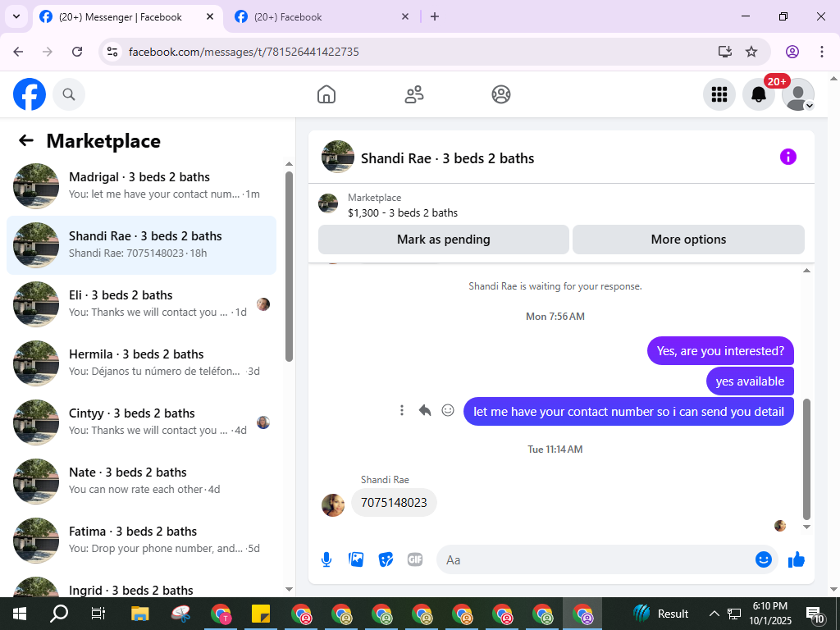Go back from Marketplace with the arrow
Screen dimensions: 840x630
(x=25, y=140)
